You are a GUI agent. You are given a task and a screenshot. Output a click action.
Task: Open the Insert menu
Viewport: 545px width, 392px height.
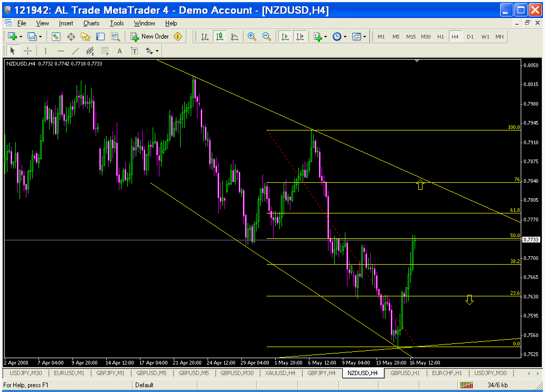pos(66,23)
